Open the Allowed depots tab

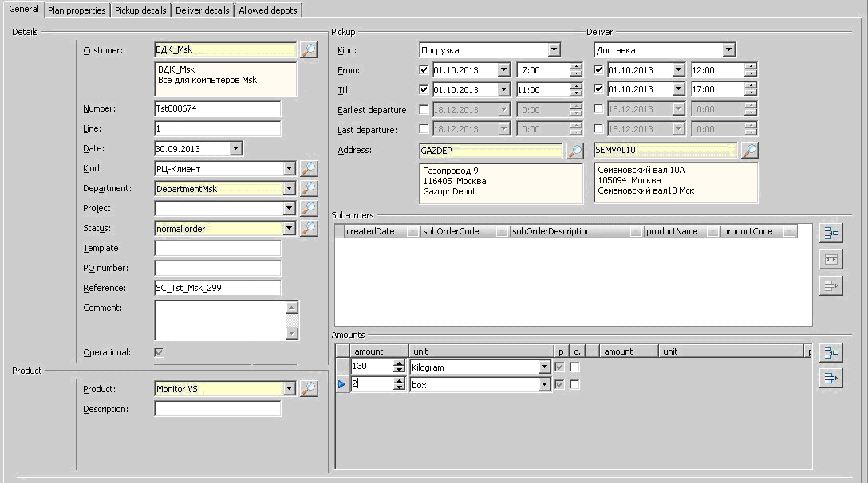(268, 10)
